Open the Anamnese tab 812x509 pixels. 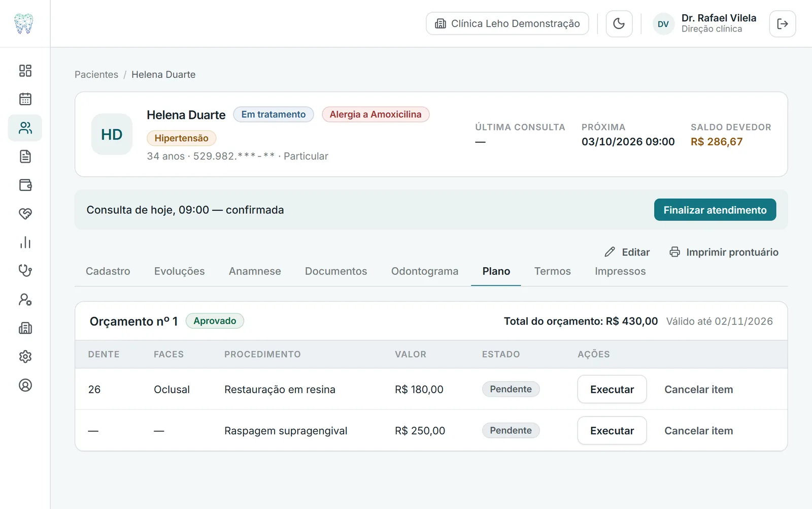pos(255,271)
